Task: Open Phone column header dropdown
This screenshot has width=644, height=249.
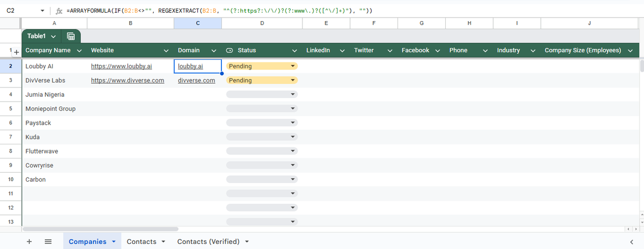Action: coord(485,50)
